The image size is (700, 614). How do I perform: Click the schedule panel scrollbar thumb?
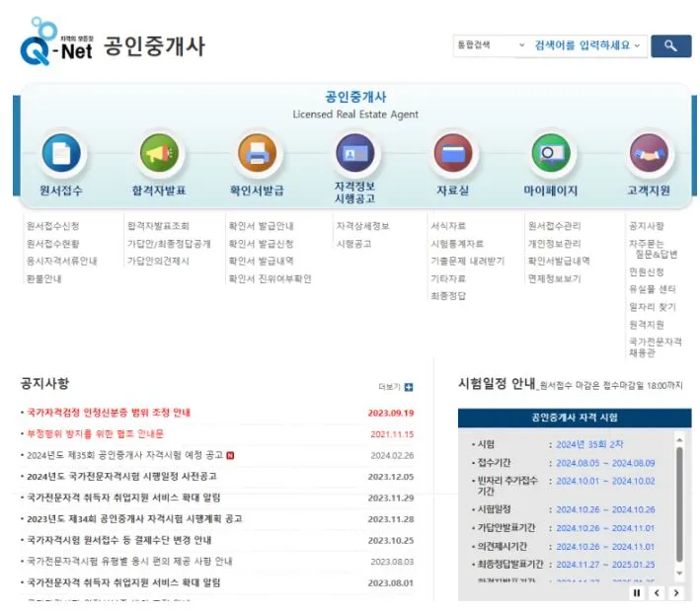click(679, 504)
